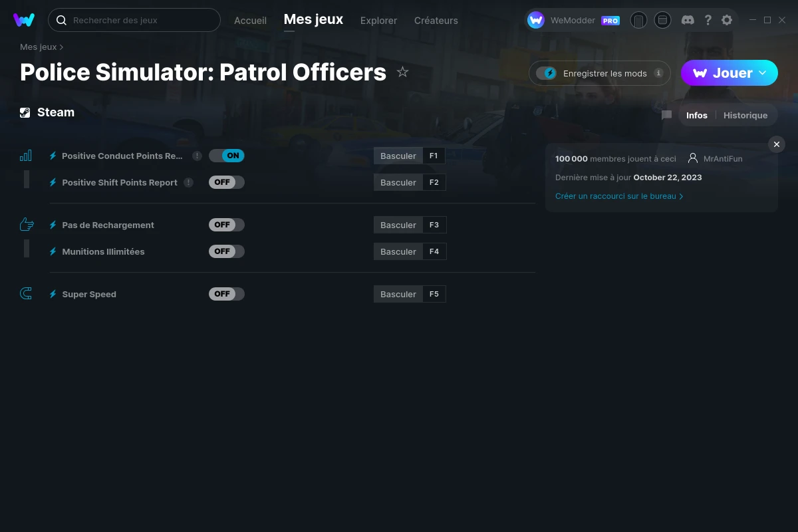
Task: Click the WeModder profile avatar
Action: (x=536, y=20)
